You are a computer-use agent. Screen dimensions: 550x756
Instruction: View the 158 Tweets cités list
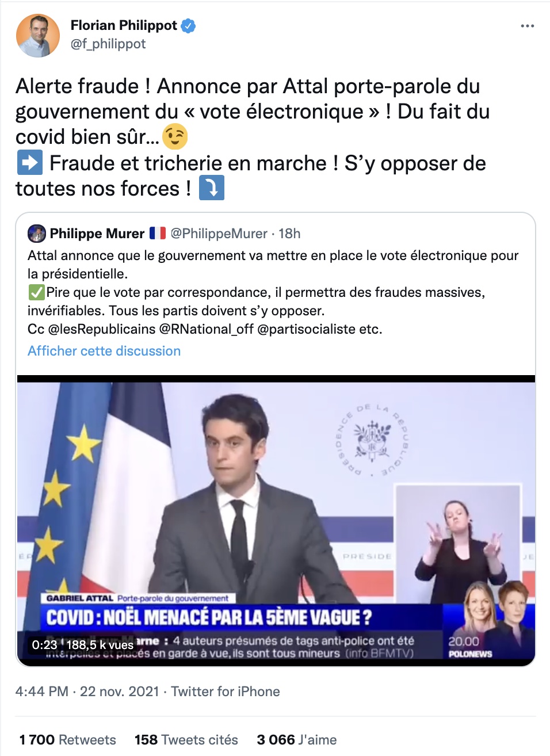(x=186, y=740)
